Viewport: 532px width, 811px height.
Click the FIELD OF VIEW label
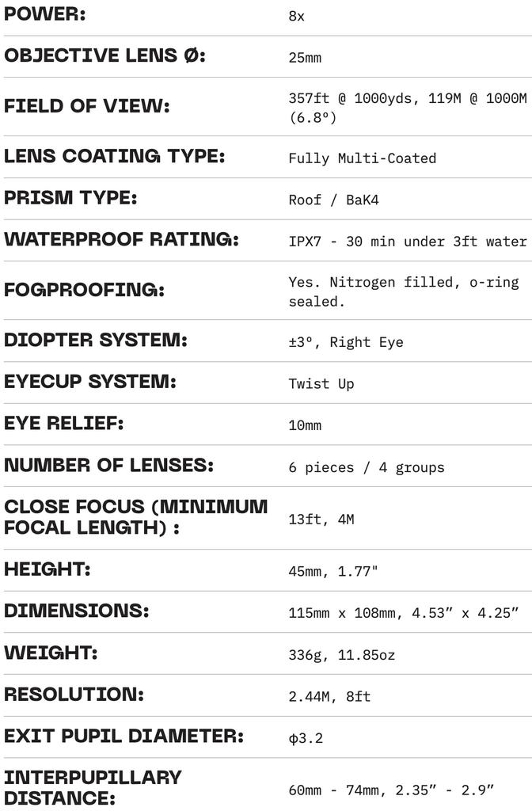click(x=87, y=107)
